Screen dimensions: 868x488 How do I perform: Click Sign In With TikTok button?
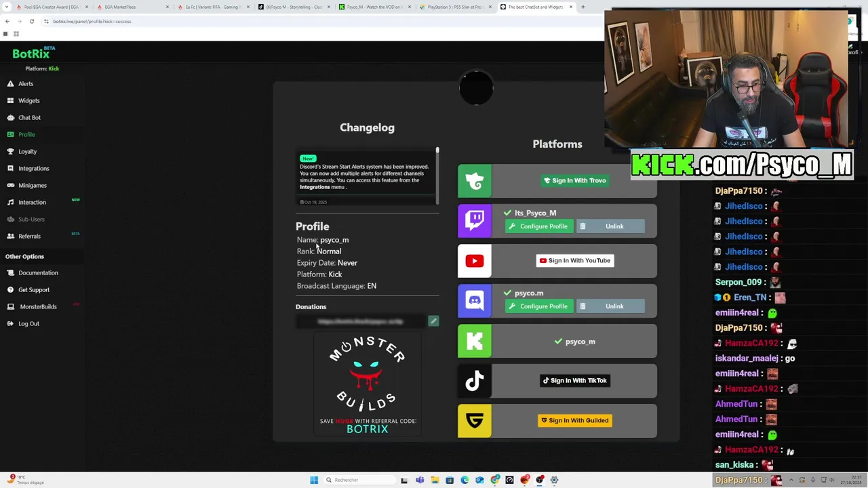click(574, 380)
